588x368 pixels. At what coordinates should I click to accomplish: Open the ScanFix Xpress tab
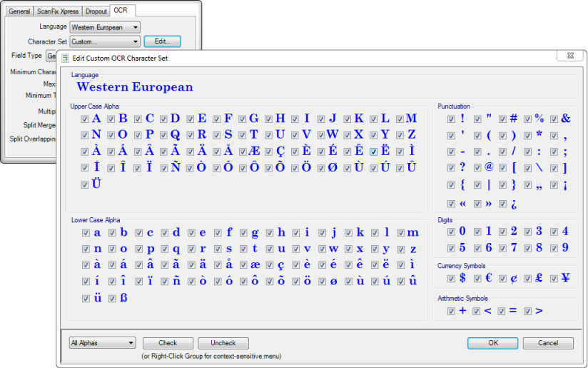[x=58, y=11]
